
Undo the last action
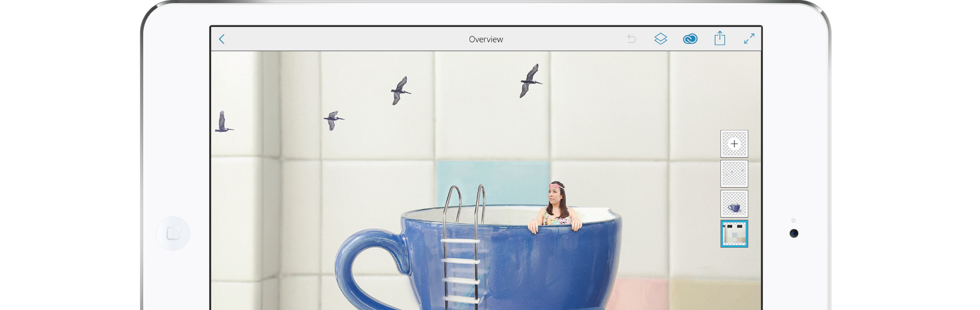(x=631, y=39)
